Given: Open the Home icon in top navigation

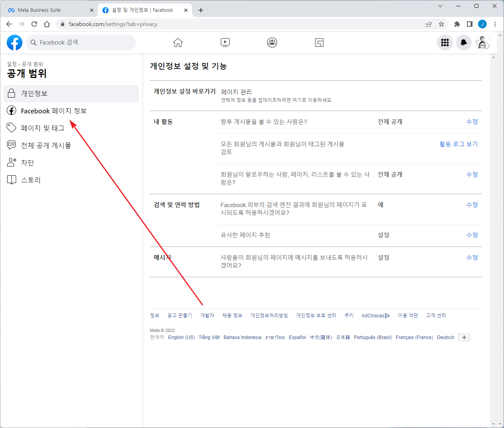Looking at the screenshot, I should point(178,43).
